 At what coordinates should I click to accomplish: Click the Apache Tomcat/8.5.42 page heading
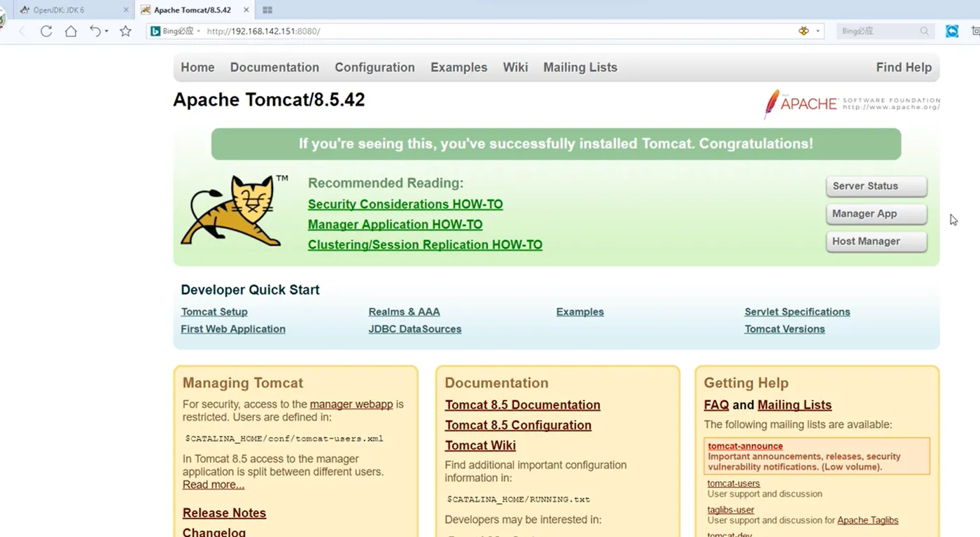(269, 99)
